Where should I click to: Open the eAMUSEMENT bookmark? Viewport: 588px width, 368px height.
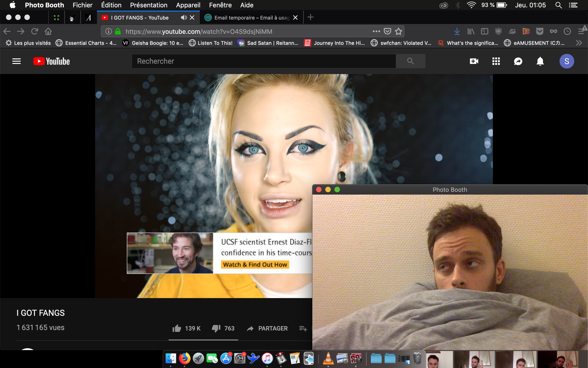(x=534, y=43)
